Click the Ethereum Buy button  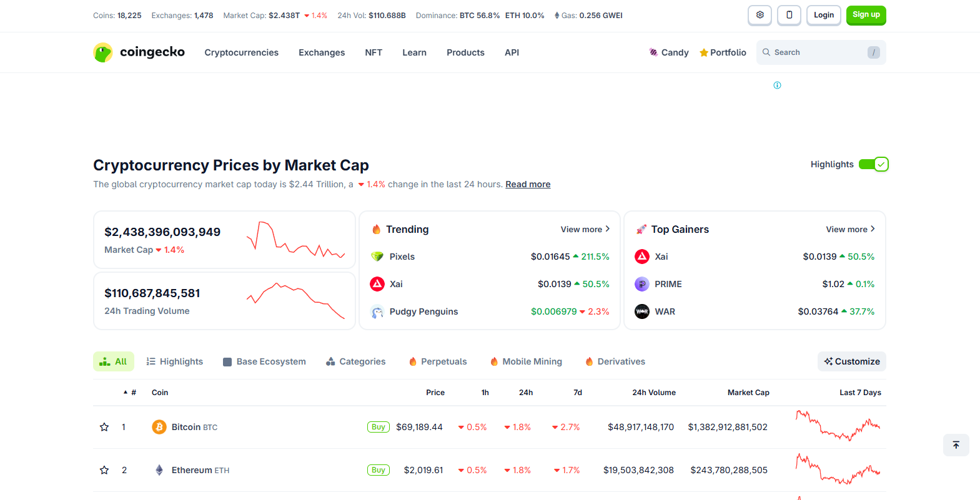point(379,470)
